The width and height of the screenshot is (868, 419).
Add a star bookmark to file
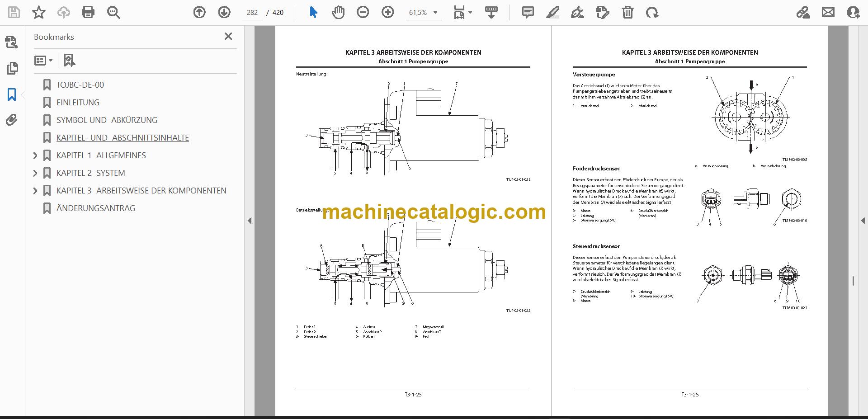(x=39, y=12)
